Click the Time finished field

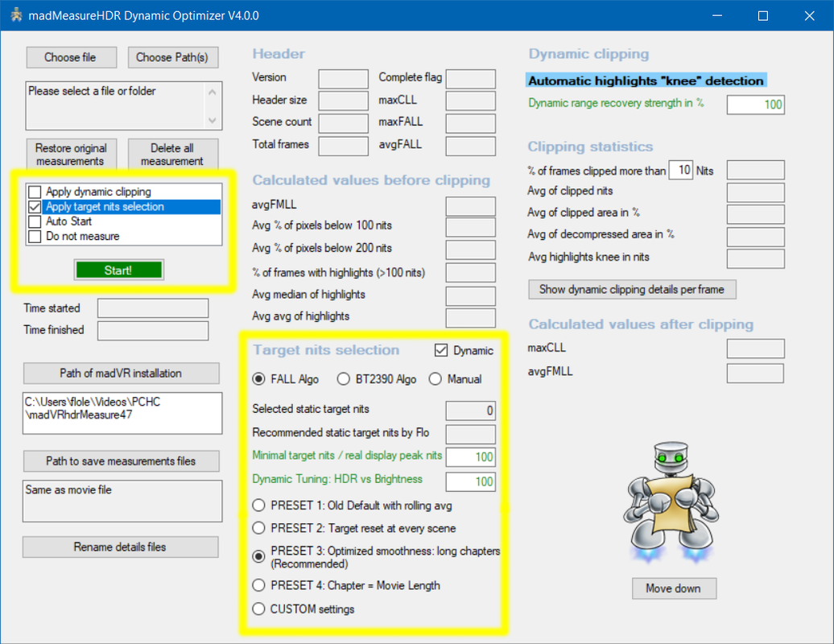point(153,331)
